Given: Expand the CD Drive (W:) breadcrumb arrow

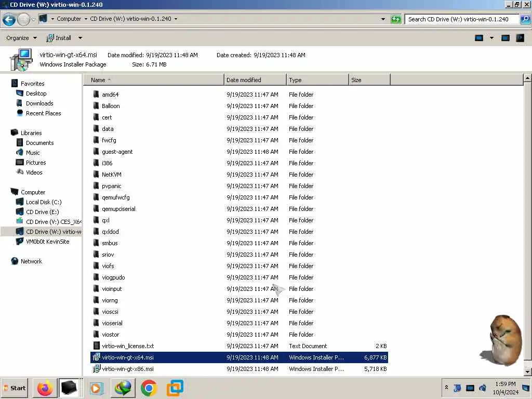Looking at the screenshot, I should 176,19.
